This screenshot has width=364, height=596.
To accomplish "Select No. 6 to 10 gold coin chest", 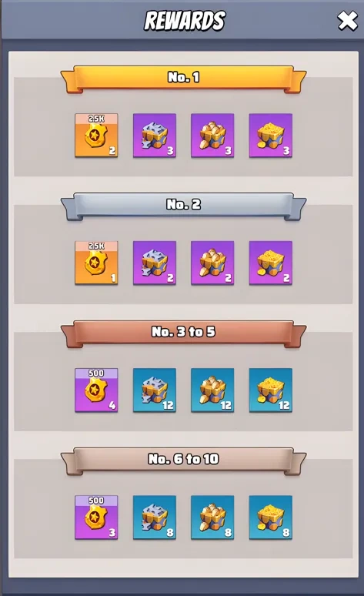I will point(271,517).
